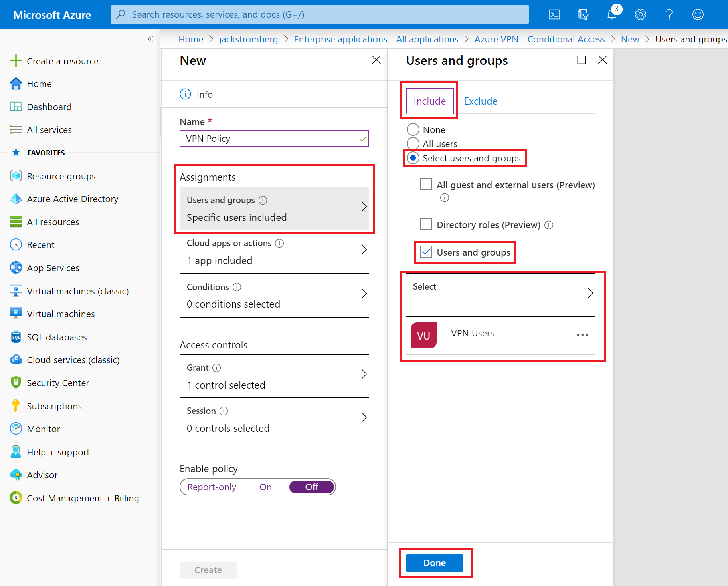Click the Azure Active Directory icon
The width and height of the screenshot is (728, 586).
click(x=16, y=199)
